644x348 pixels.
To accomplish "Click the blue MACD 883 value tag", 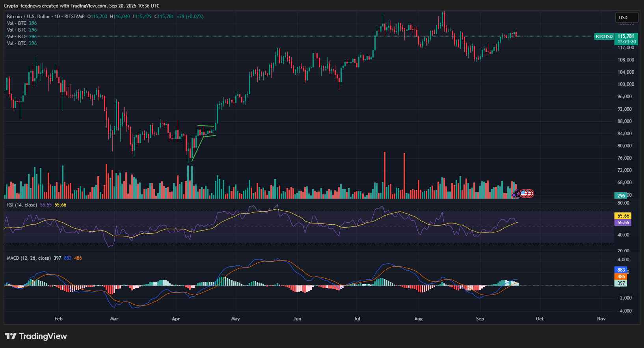I will pos(621,270).
